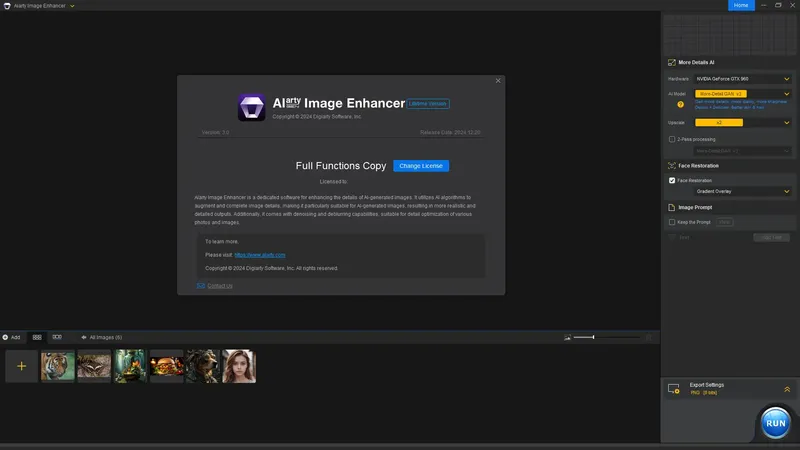Click the AI Model help question icon
The height and width of the screenshot is (450, 800).
pyautogui.click(x=680, y=105)
